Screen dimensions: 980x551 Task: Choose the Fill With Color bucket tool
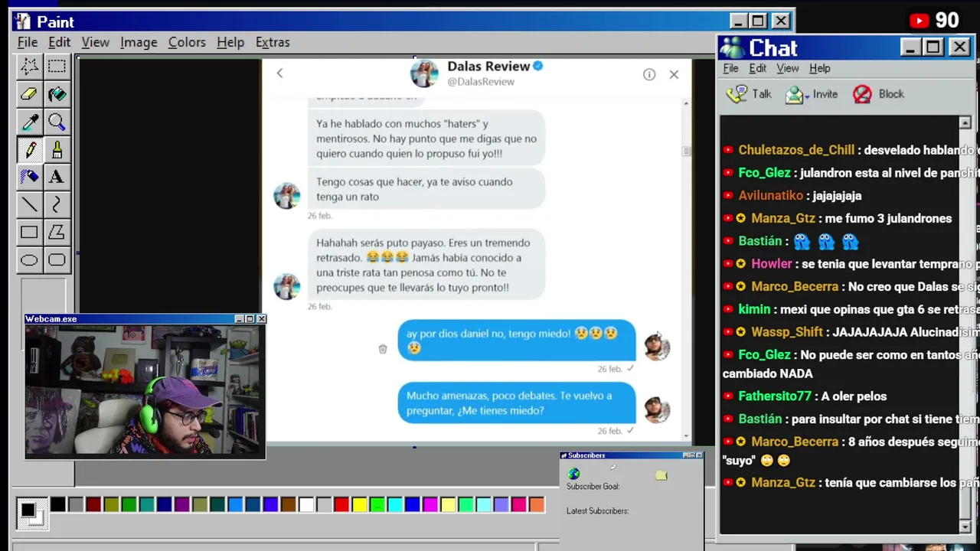pyautogui.click(x=57, y=94)
